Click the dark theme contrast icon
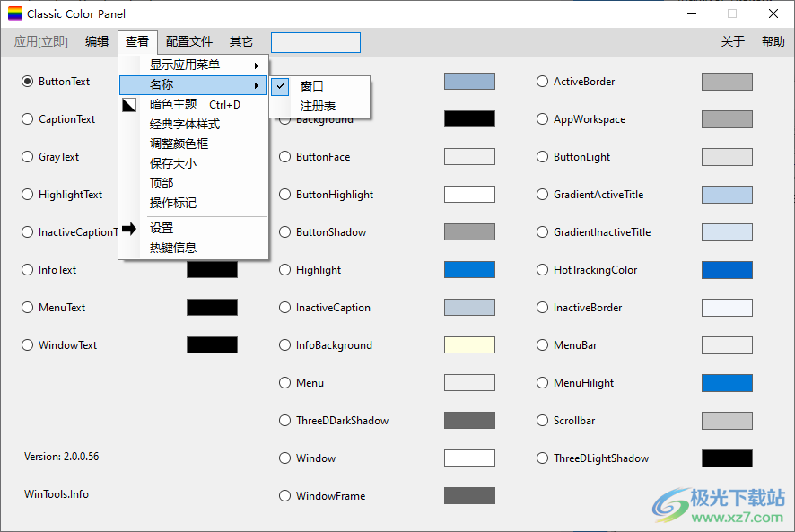 [x=129, y=105]
